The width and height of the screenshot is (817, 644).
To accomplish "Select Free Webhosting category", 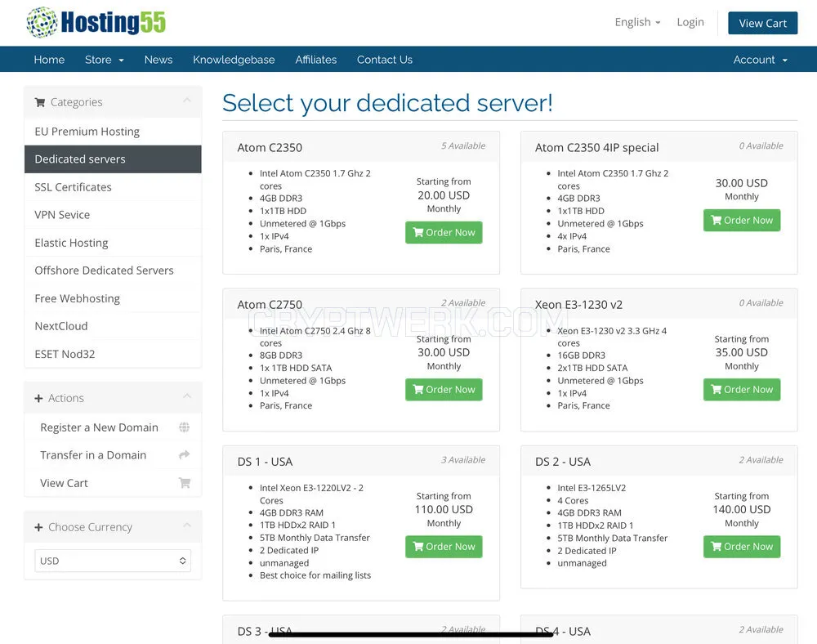I will coord(113,298).
